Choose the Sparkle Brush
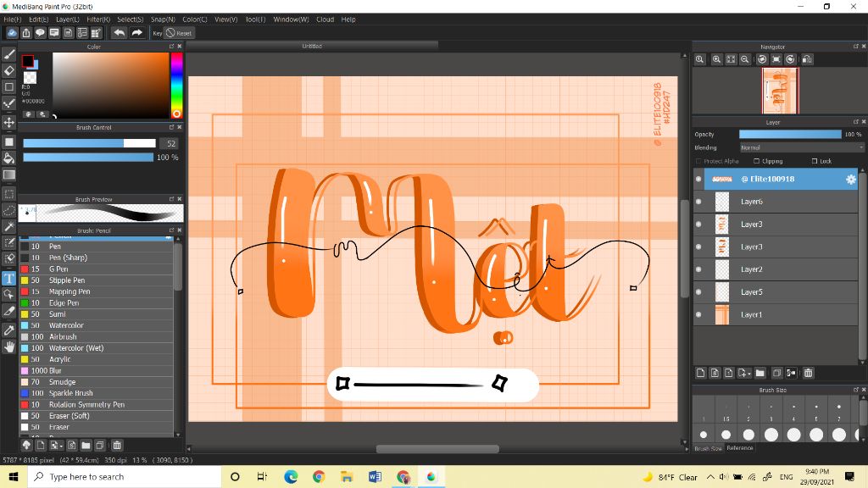This screenshot has width=868, height=488. (x=97, y=393)
